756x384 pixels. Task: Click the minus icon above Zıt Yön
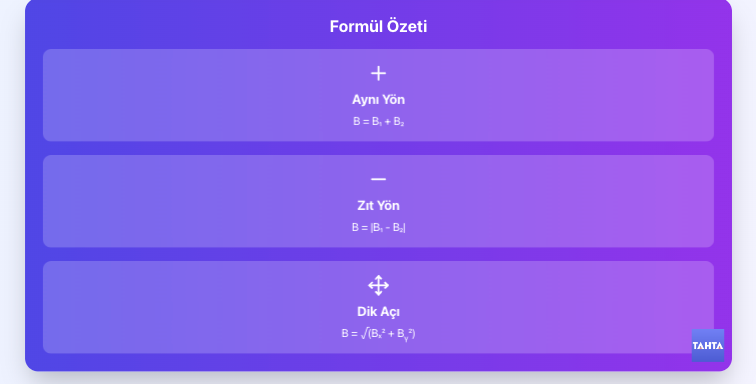378,179
